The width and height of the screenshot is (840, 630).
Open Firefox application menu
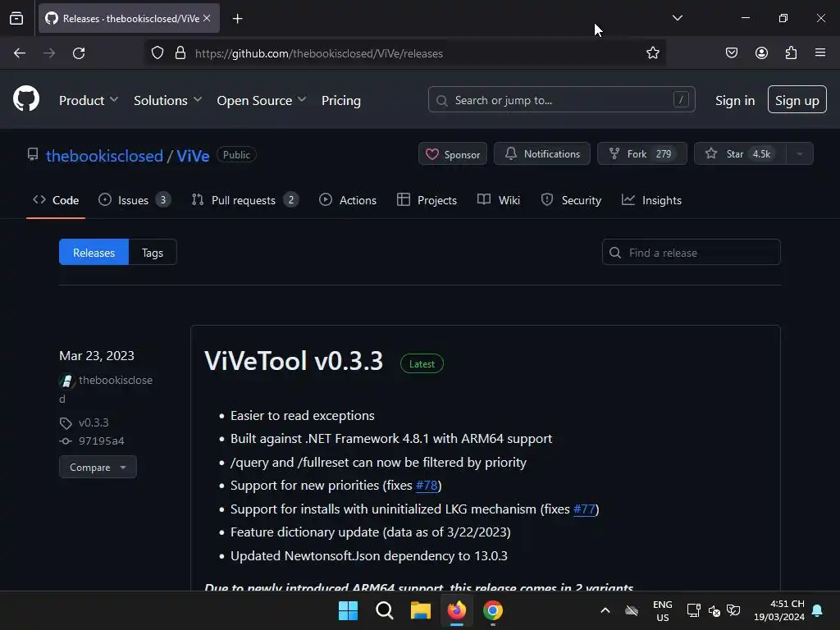(820, 53)
